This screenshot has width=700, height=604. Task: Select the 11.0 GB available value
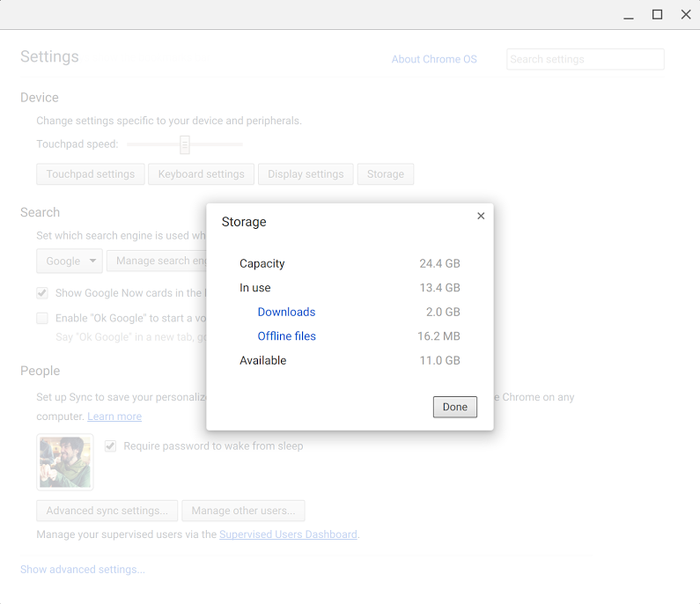[440, 360]
